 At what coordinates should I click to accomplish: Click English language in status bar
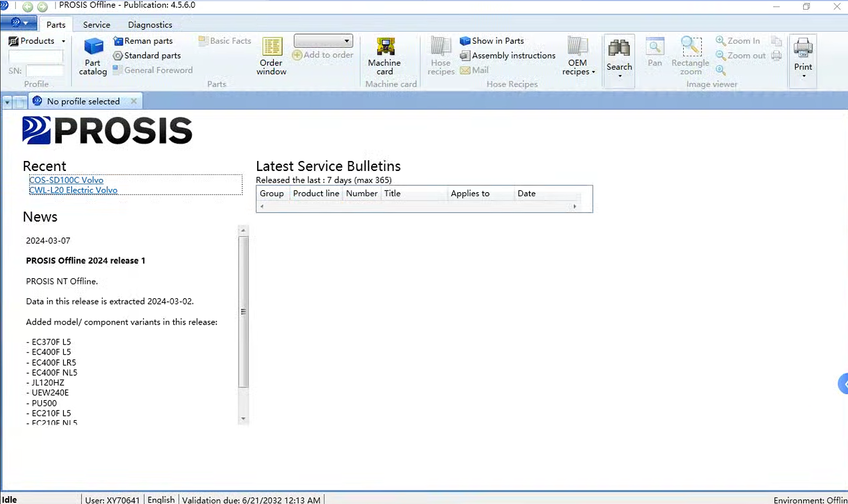161,500
